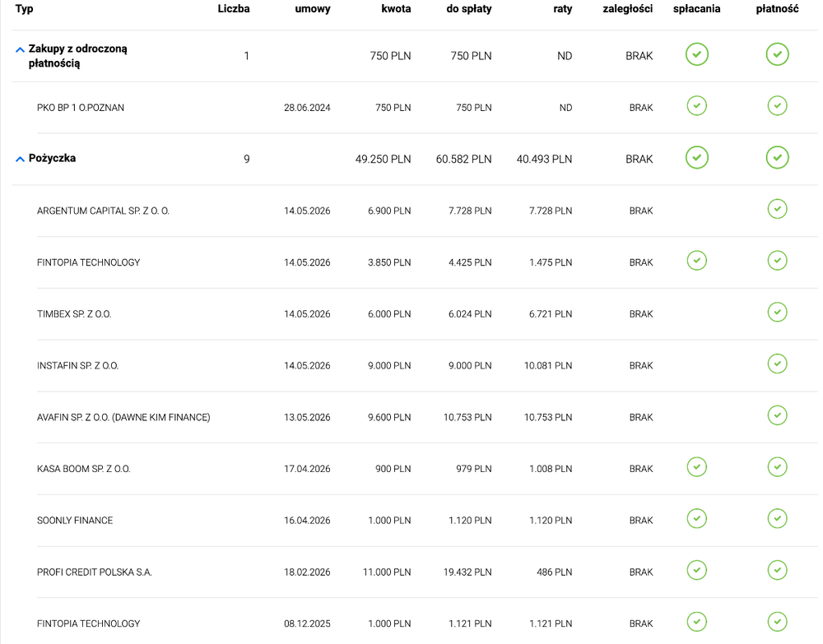Image resolution: width=823 pixels, height=644 pixels.
Task: Click the date 17.04.2026
Action: pyautogui.click(x=307, y=469)
